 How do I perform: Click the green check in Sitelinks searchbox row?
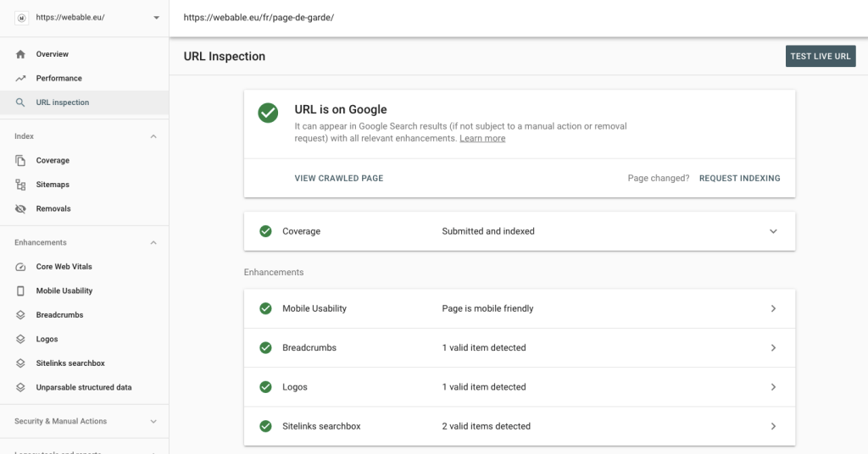pyautogui.click(x=265, y=426)
